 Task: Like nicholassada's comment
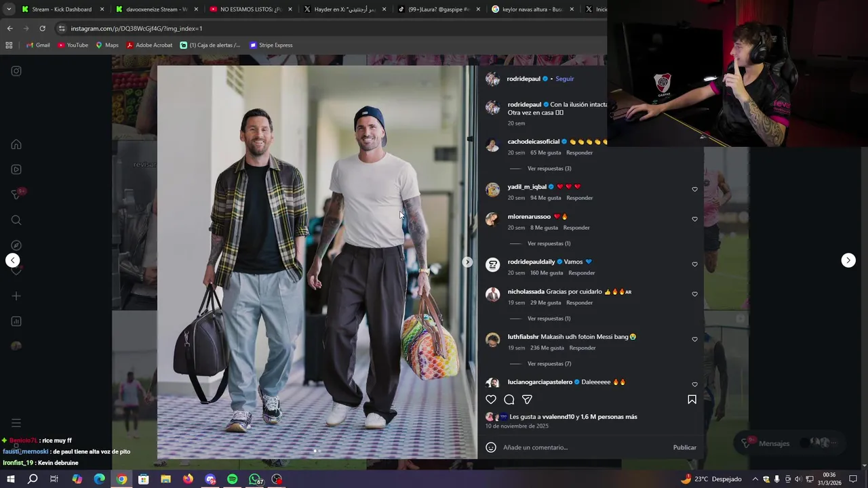coord(694,294)
